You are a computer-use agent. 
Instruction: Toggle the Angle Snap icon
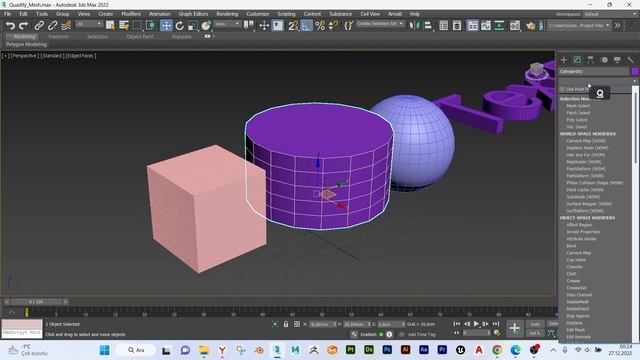point(306,26)
